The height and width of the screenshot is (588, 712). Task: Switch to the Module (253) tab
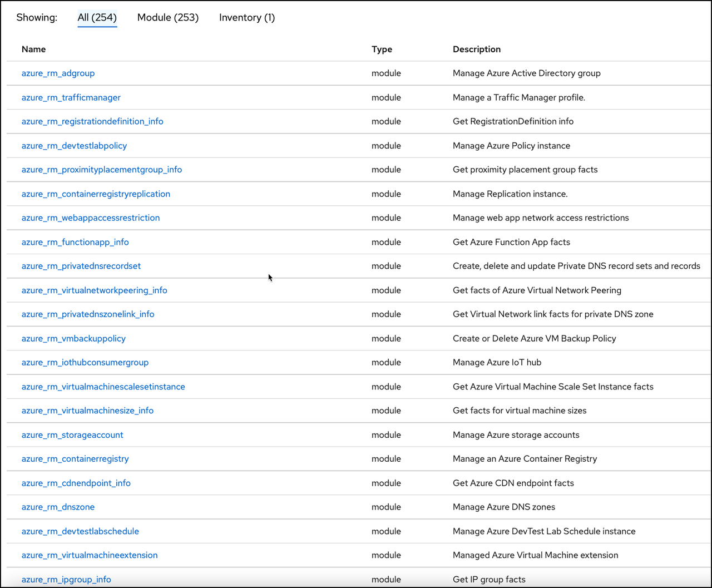click(x=168, y=17)
